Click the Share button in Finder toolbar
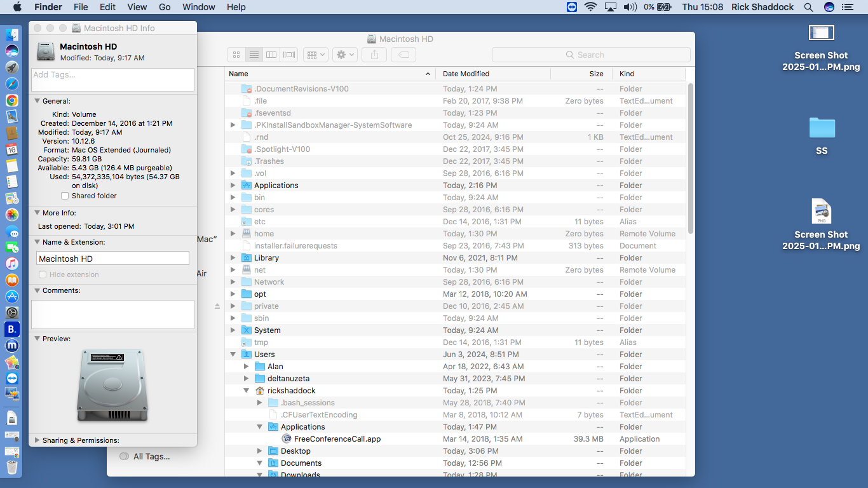 coord(374,55)
